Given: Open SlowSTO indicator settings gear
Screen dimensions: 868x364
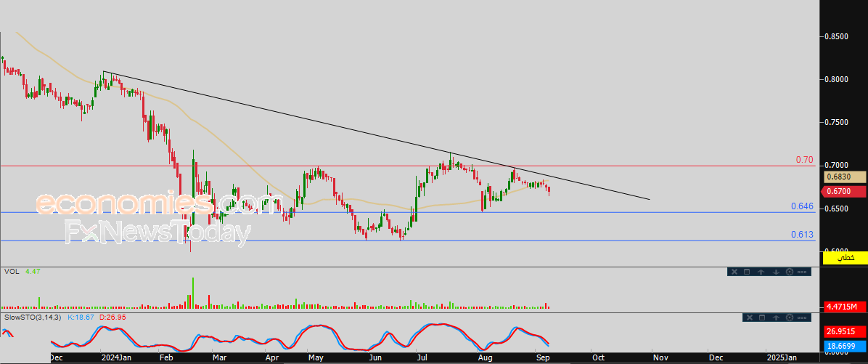Looking at the screenshot, I should (790, 318).
